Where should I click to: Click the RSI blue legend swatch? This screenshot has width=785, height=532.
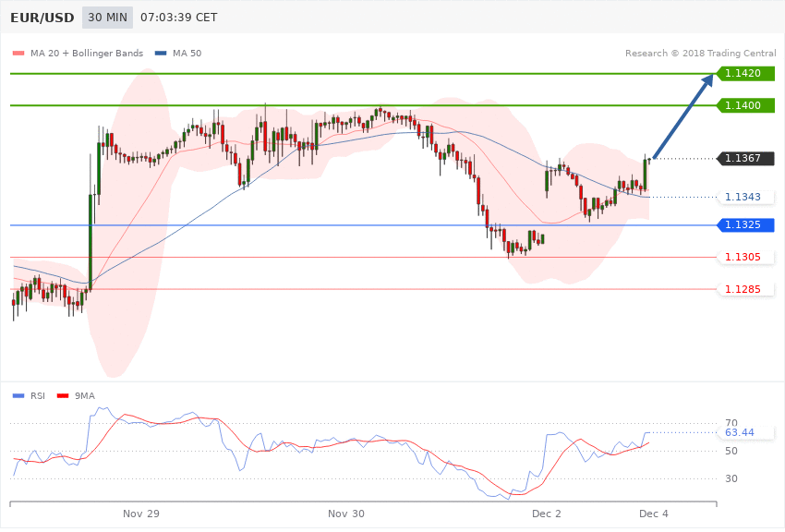point(18,396)
